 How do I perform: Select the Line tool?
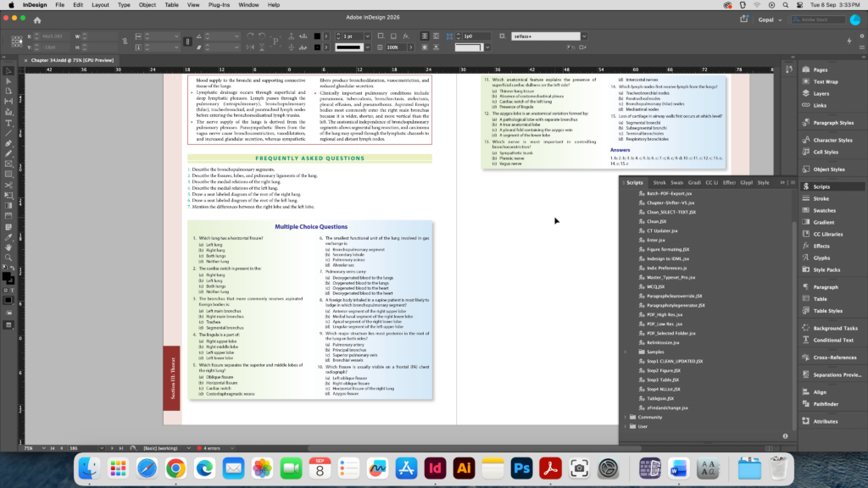coord(8,133)
